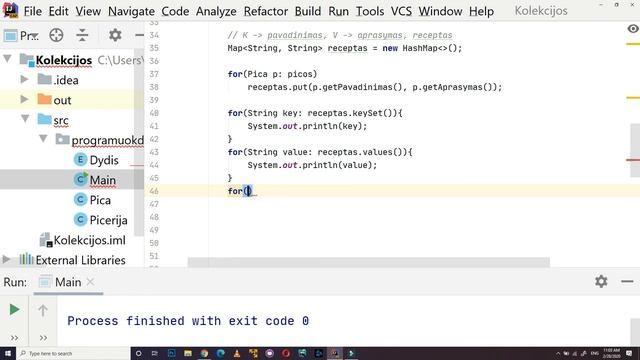
Task: Open the Build menu
Action: point(308,11)
